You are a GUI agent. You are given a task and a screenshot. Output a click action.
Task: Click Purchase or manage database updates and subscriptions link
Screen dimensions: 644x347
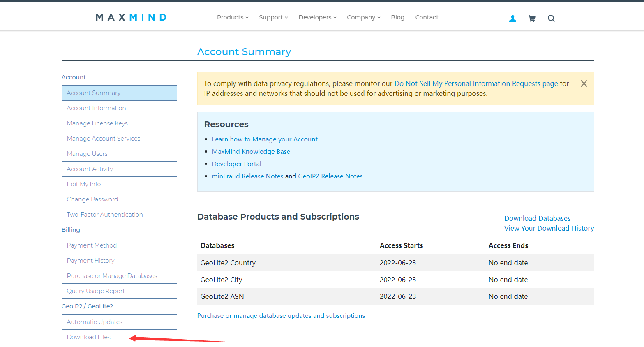281,316
